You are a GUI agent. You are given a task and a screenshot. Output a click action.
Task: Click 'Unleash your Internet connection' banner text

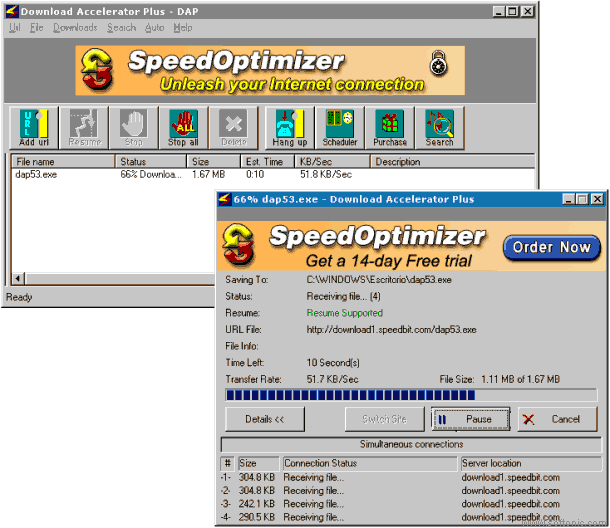[292, 84]
